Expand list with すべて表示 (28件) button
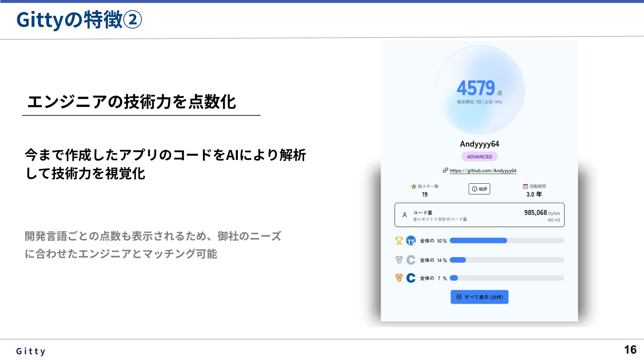644x362 pixels. coord(479,297)
